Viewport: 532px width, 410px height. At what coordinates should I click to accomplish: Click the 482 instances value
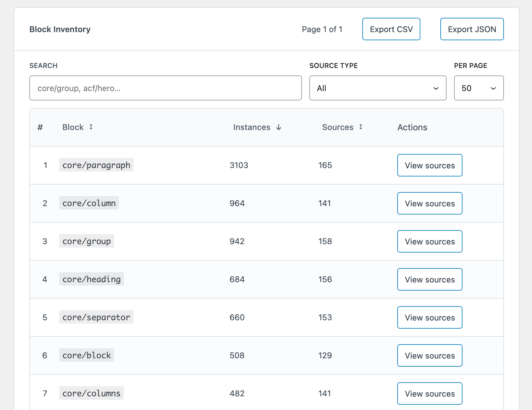tap(237, 393)
